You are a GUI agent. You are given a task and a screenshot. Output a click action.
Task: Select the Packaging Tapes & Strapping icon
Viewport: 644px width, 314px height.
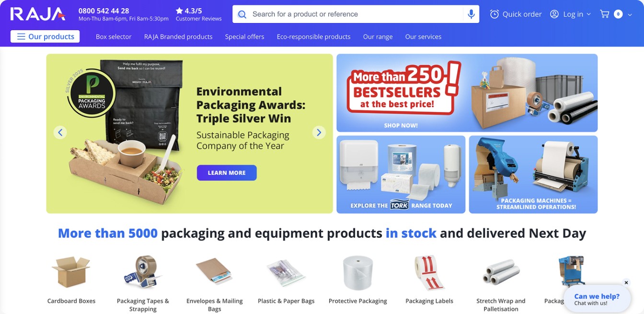click(x=143, y=272)
